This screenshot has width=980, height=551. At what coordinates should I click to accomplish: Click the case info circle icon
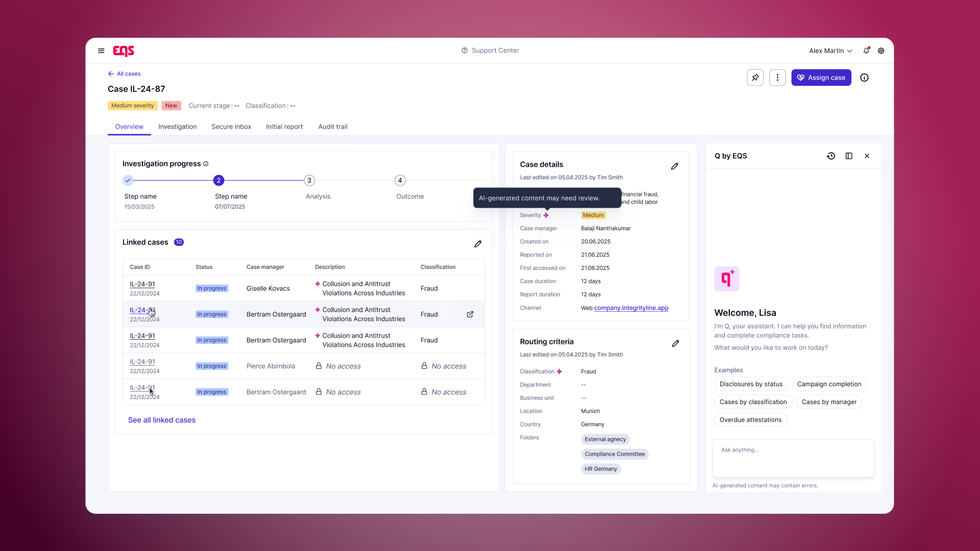pyautogui.click(x=864, y=78)
